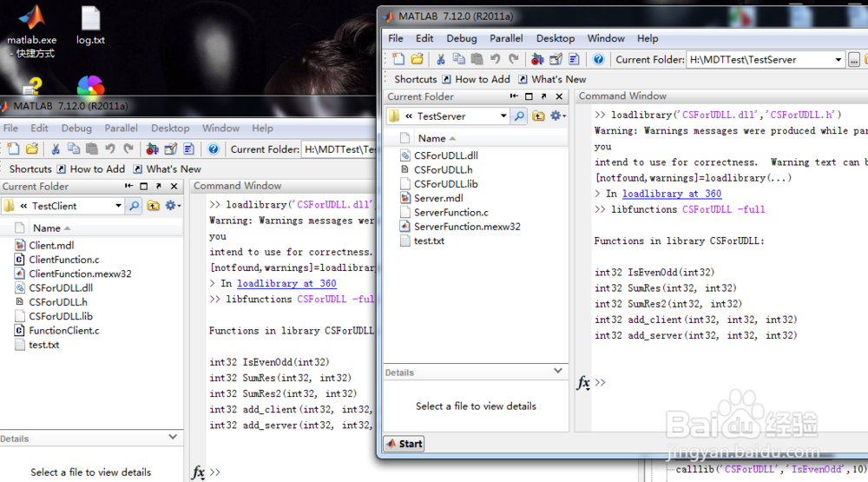Screen dimensions: 868x482
Task: Click fx function browser icon in TestServer window
Action: pyautogui.click(x=583, y=382)
